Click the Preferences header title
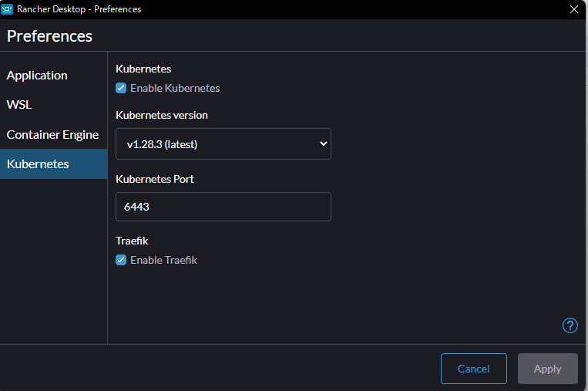588x391 pixels. 49,36
